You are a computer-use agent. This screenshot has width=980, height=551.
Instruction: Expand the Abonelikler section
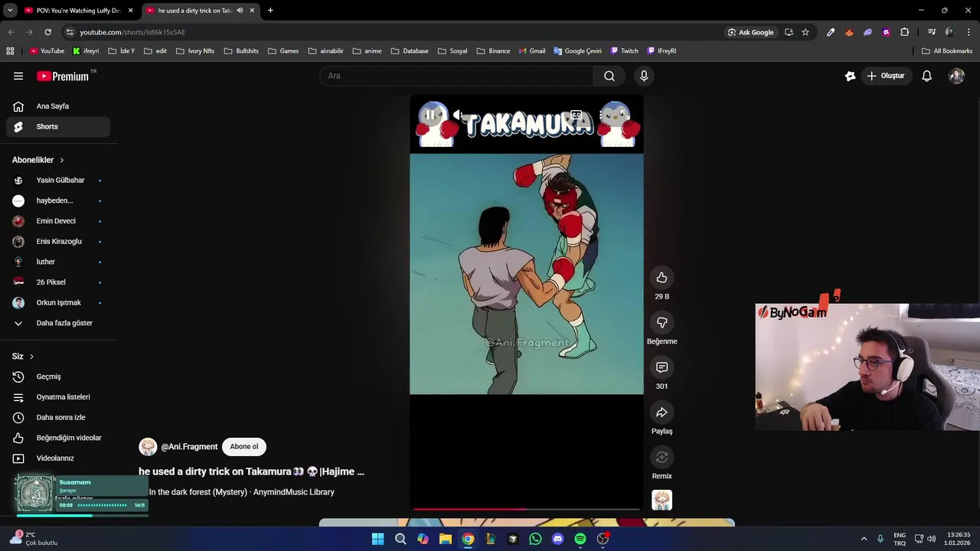click(38, 160)
